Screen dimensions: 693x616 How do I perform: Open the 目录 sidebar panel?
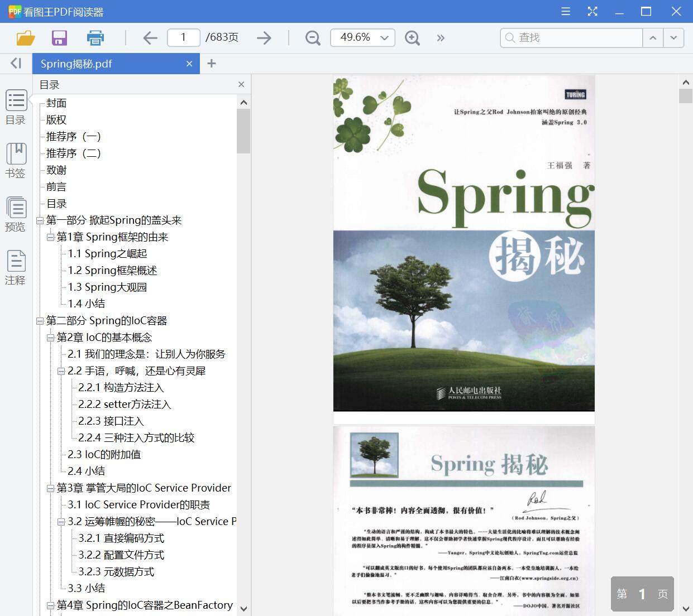[16, 107]
